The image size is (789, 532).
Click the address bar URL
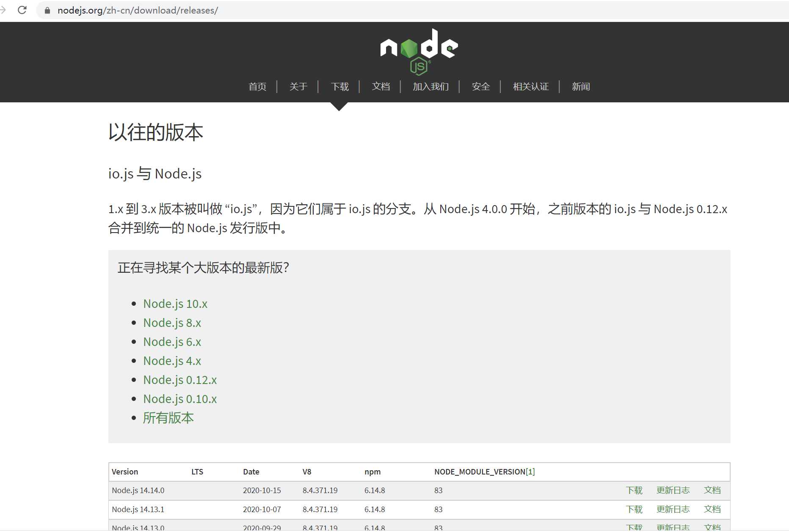coord(138,11)
